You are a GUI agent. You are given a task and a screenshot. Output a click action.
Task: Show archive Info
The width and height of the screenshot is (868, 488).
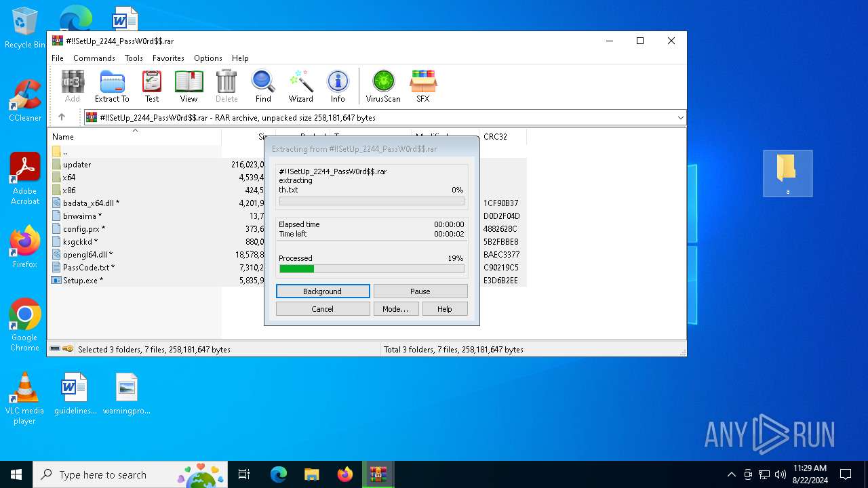tap(338, 86)
